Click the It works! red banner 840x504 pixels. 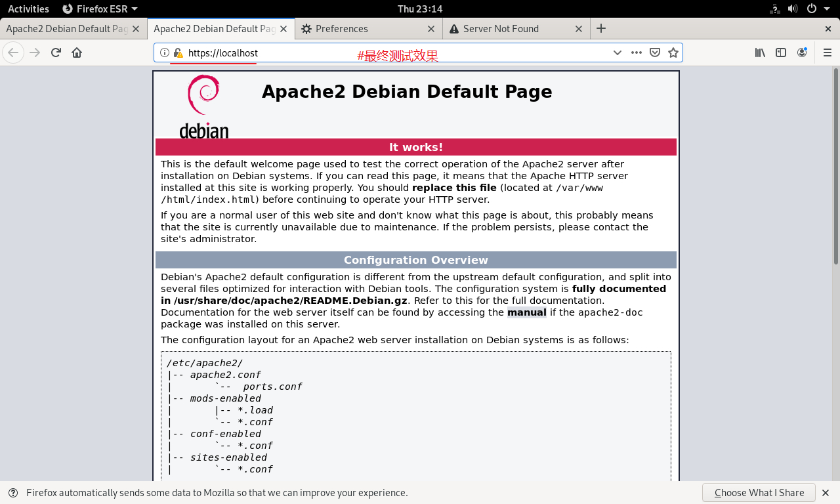click(x=416, y=147)
